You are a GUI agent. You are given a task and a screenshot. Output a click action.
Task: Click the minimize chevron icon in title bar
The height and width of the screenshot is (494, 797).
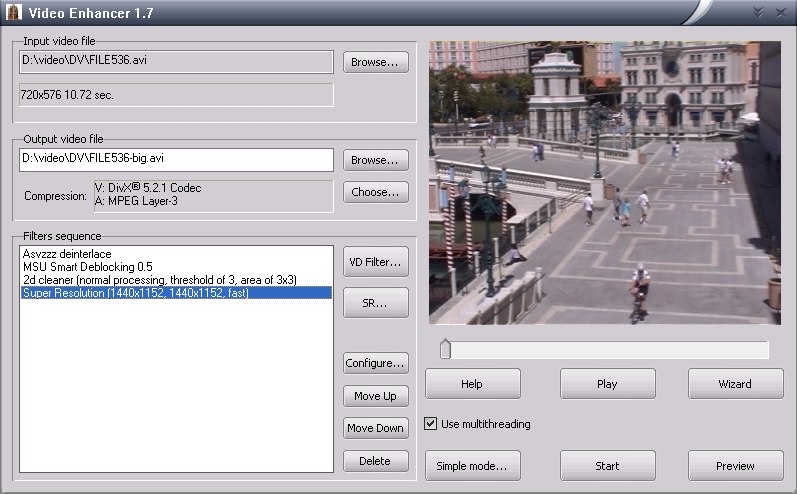pos(758,13)
